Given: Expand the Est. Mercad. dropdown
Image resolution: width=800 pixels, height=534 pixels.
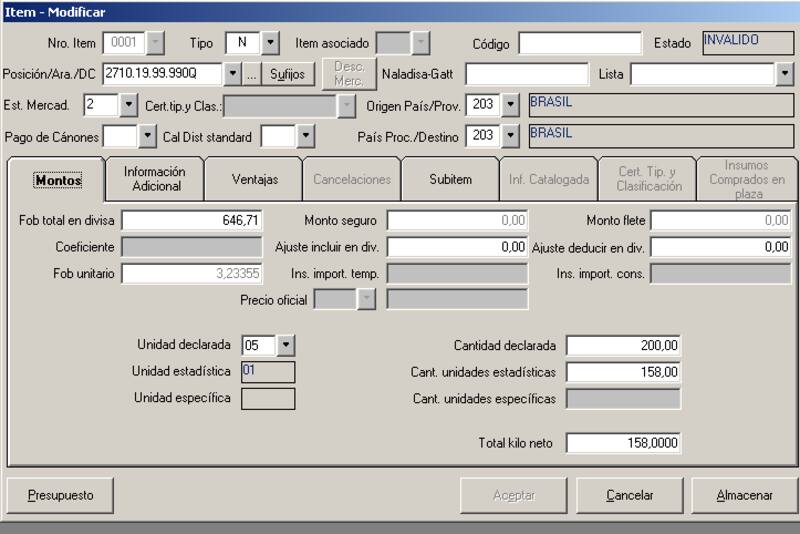Looking at the screenshot, I should [x=128, y=105].
